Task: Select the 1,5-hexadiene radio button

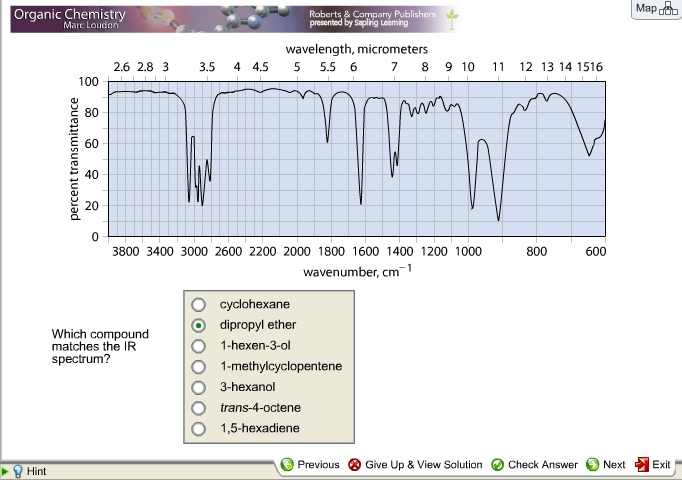Action: (198, 429)
